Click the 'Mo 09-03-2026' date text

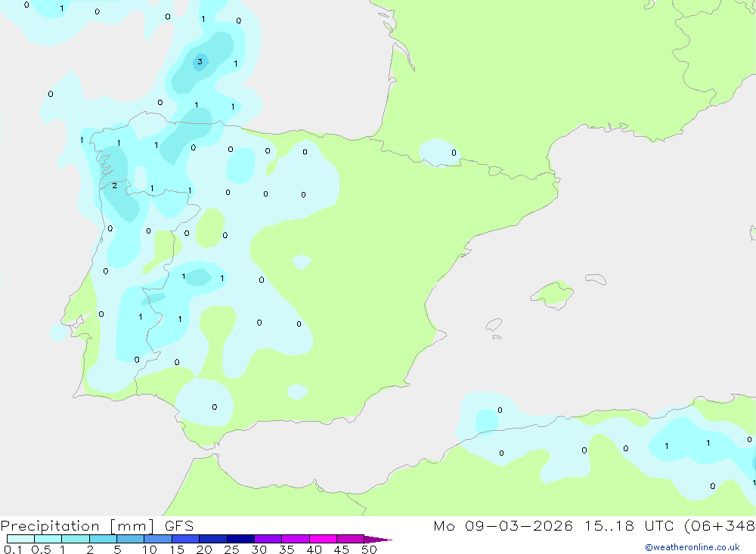pyautogui.click(x=503, y=525)
